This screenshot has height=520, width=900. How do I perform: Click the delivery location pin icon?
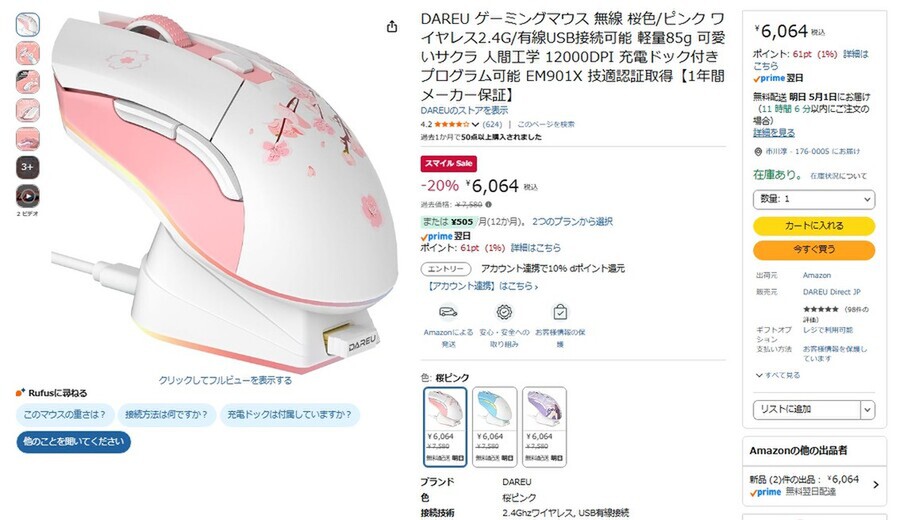tap(758, 152)
